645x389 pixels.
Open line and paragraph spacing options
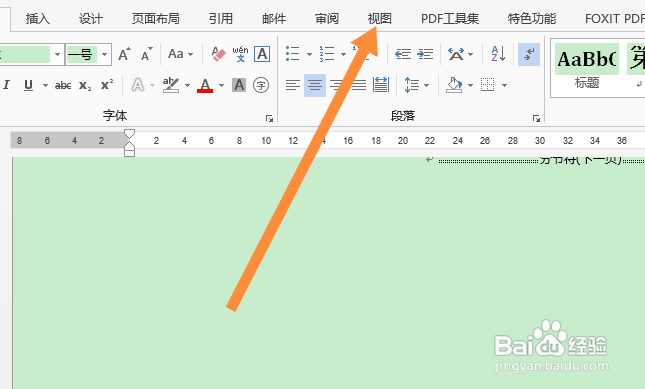416,85
